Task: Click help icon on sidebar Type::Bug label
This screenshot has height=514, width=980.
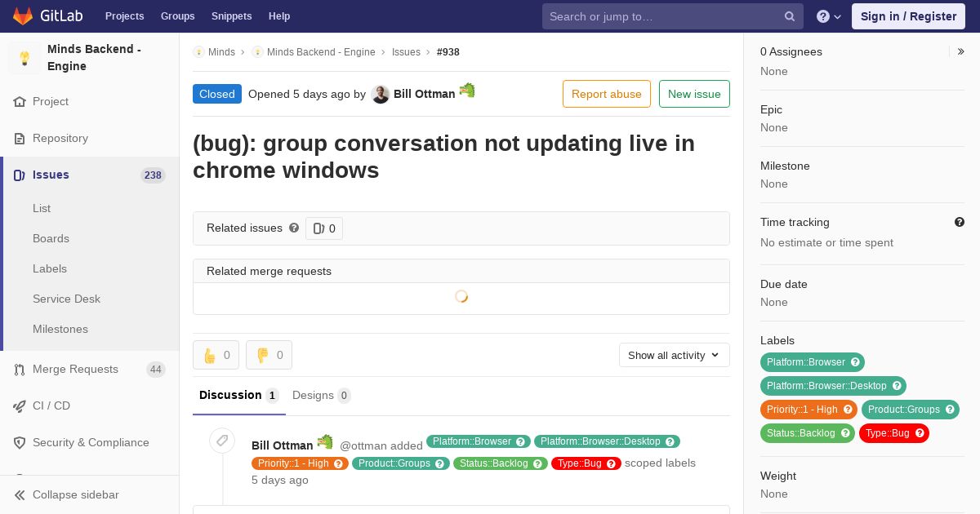Action: click(920, 433)
